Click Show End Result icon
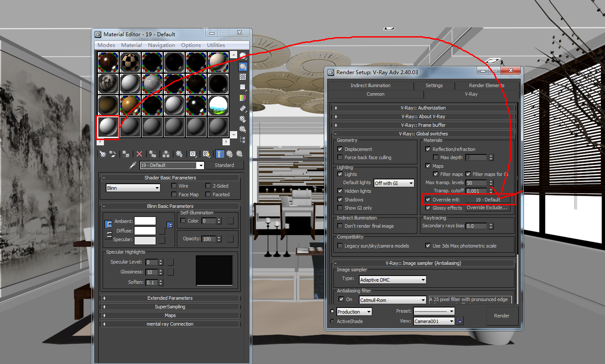 pyautogui.click(x=220, y=154)
